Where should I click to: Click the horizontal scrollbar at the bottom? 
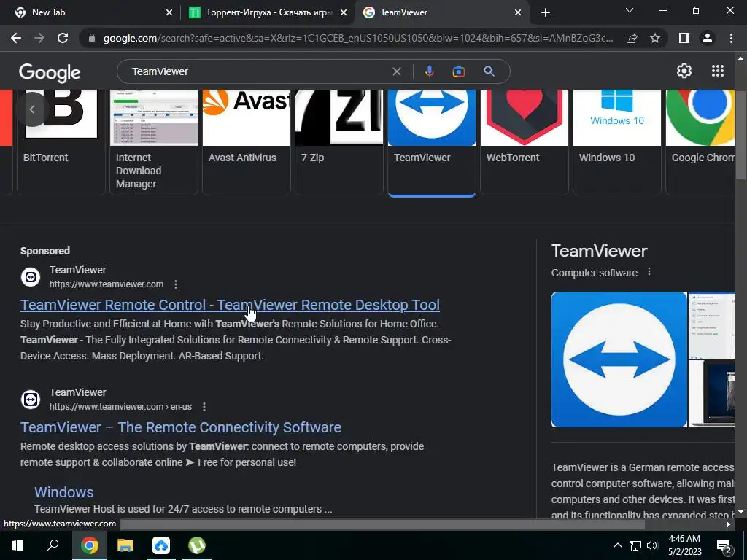(382, 524)
